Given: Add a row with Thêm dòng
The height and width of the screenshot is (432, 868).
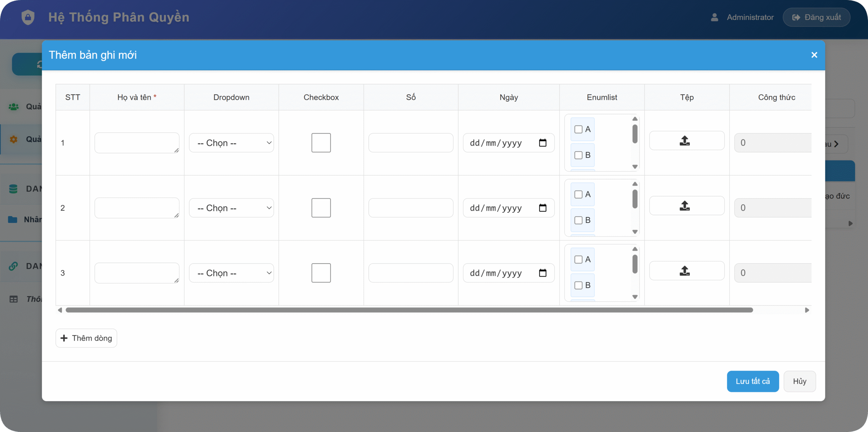Looking at the screenshot, I should point(86,338).
